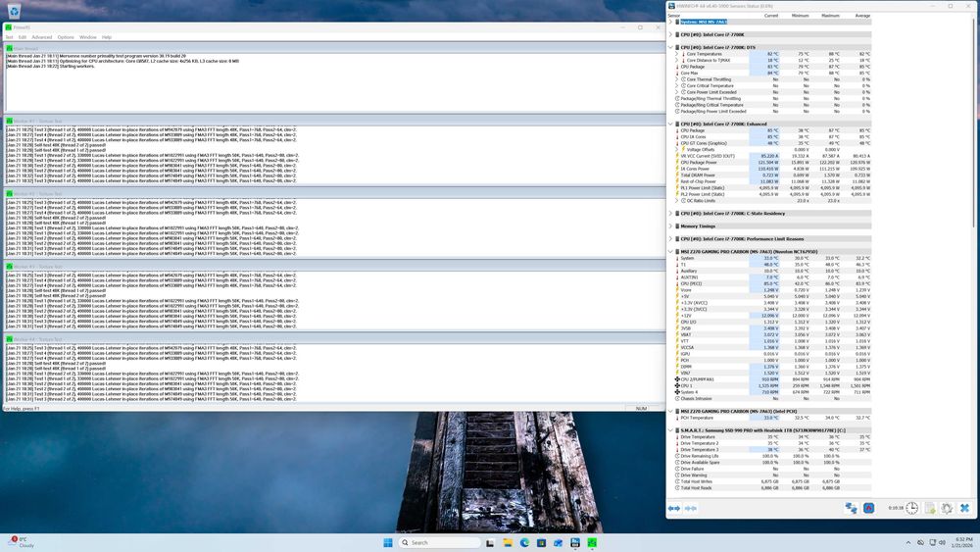
Task: Start HWiNFO logging with the sheet icon
Action: tap(930, 508)
